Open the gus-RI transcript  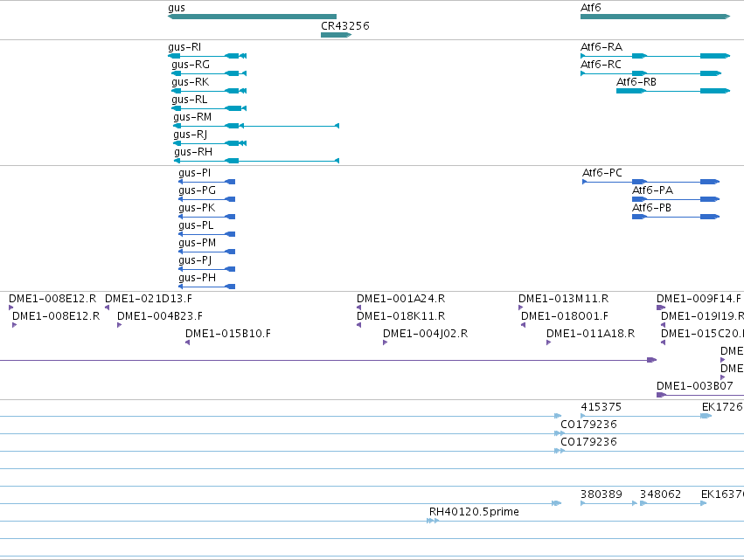point(207,56)
